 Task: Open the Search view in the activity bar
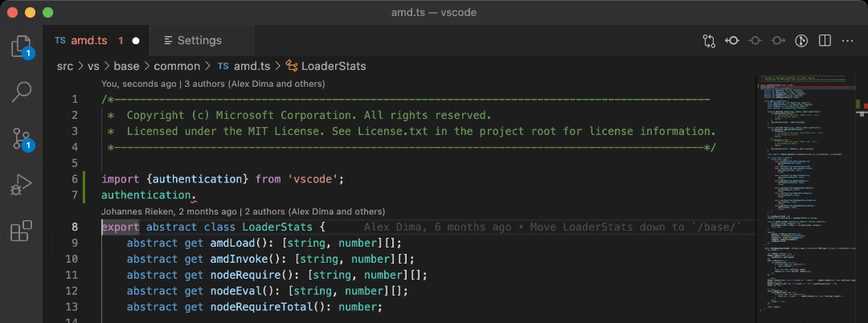(22, 92)
